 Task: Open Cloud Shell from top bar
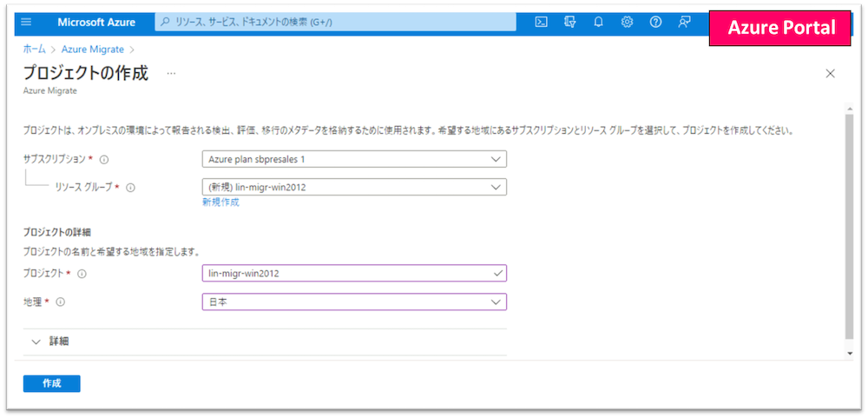[542, 23]
